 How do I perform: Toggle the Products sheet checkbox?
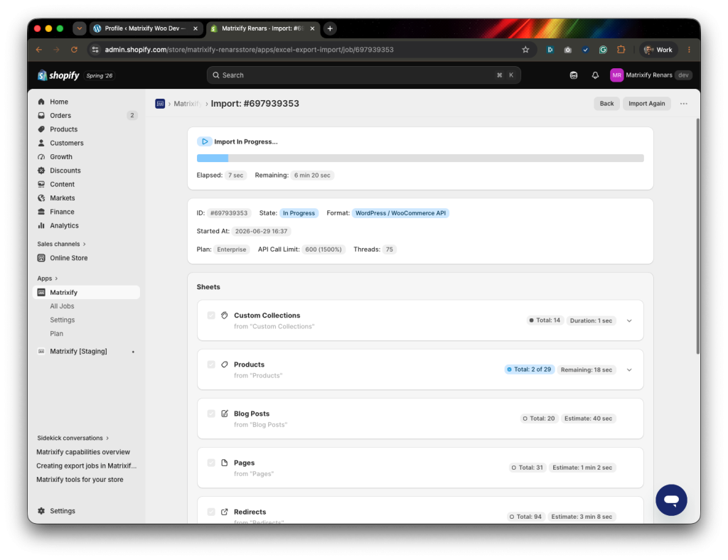point(211,365)
